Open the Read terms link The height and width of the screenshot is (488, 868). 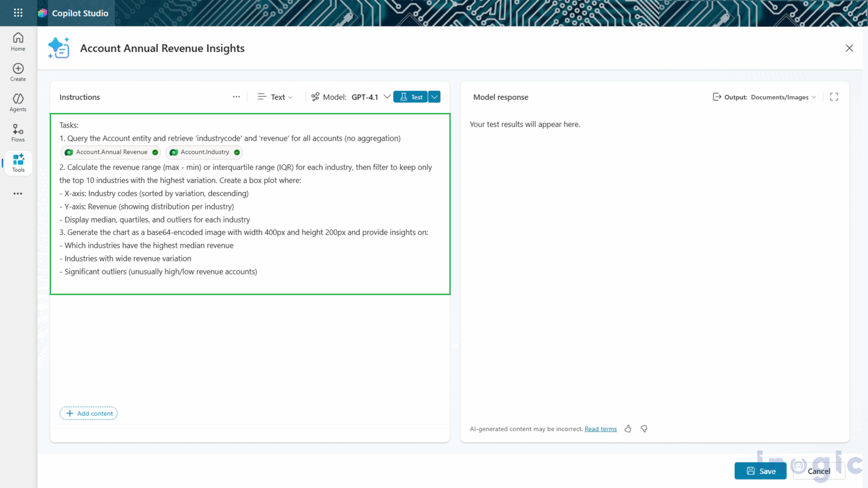coord(600,429)
